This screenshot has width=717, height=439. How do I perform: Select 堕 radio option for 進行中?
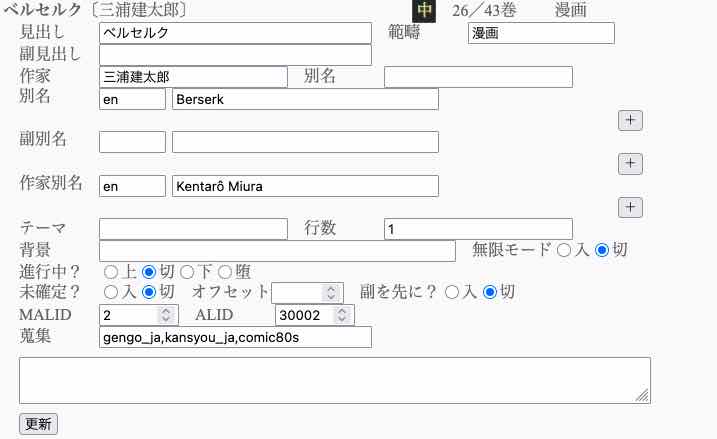coord(225,271)
